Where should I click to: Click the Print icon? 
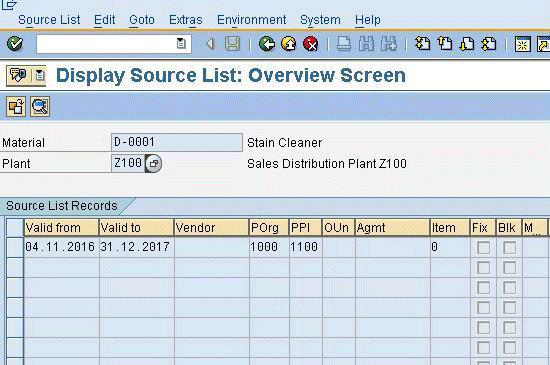(344, 44)
